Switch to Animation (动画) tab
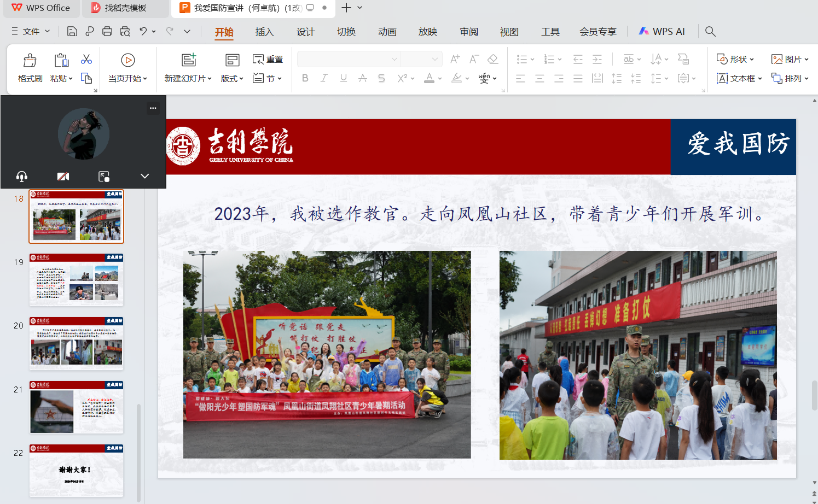 tap(387, 32)
